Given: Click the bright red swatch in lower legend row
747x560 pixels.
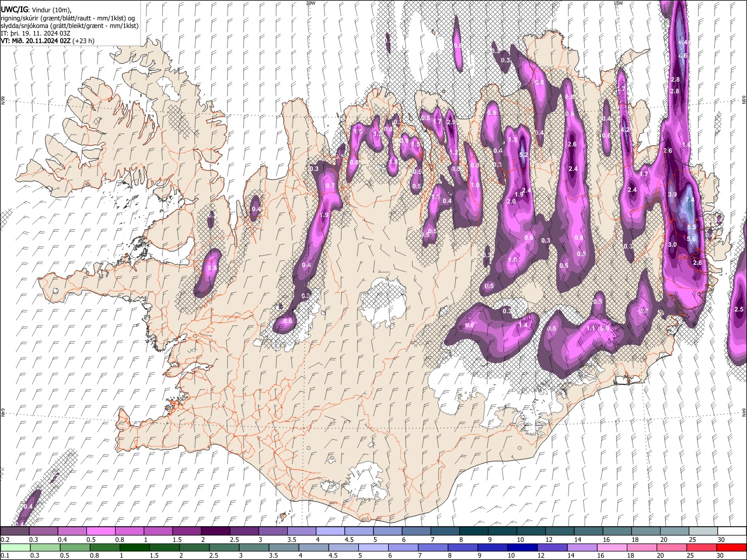Looking at the screenshot, I should (x=731, y=547).
